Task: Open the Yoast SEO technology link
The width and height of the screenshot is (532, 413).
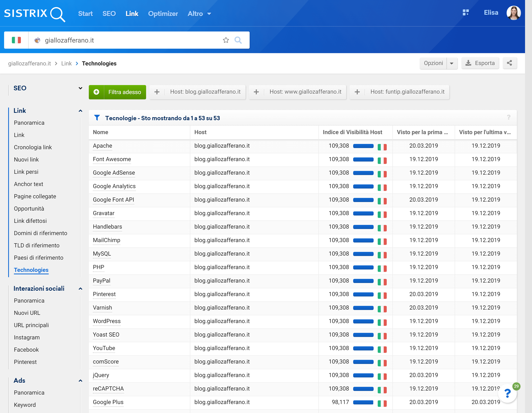Action: [106, 335]
